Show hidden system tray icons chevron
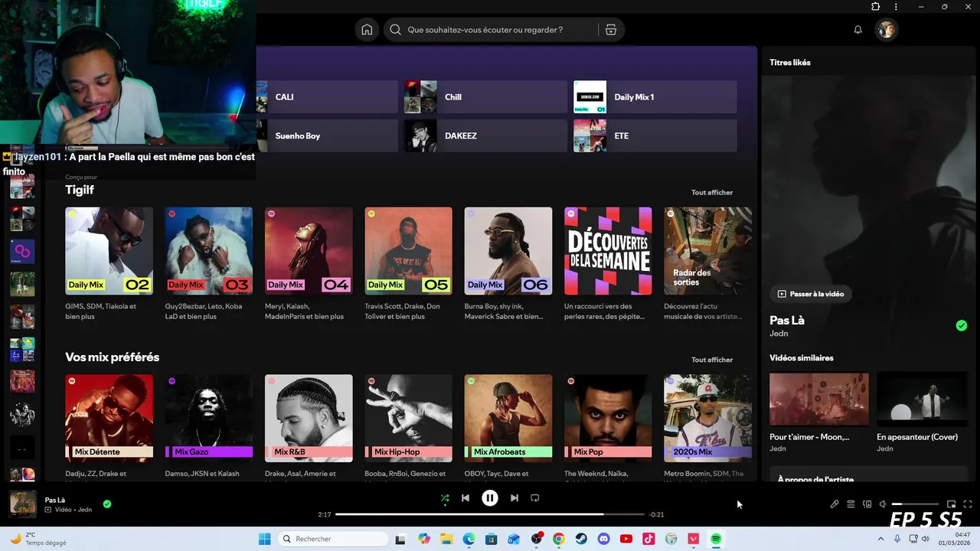 point(880,539)
